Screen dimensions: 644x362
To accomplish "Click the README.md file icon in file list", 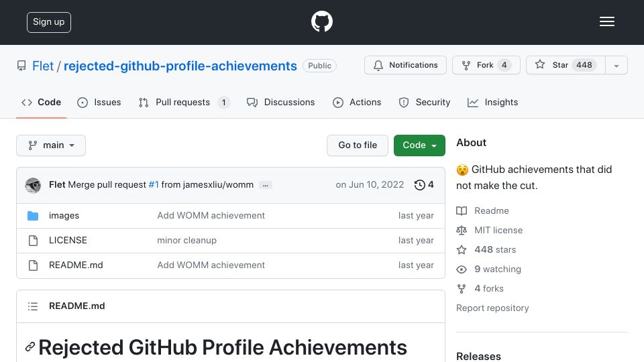I will coord(34,265).
